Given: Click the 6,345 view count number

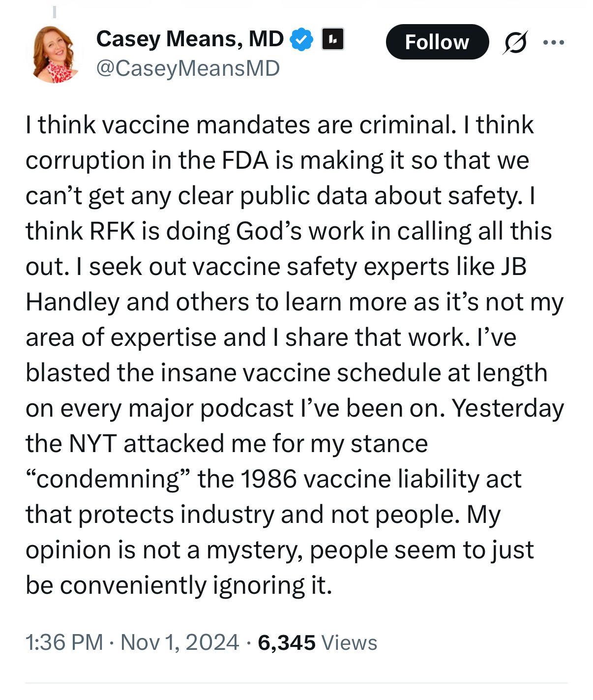Looking at the screenshot, I should click(x=286, y=642).
